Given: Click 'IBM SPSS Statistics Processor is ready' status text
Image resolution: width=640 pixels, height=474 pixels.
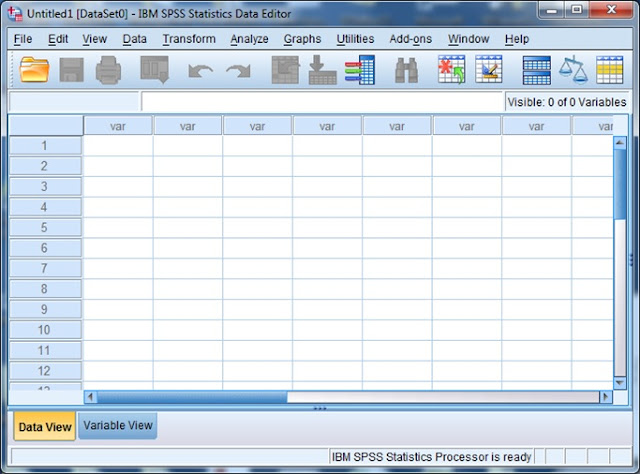Looking at the screenshot, I should coord(431,457).
